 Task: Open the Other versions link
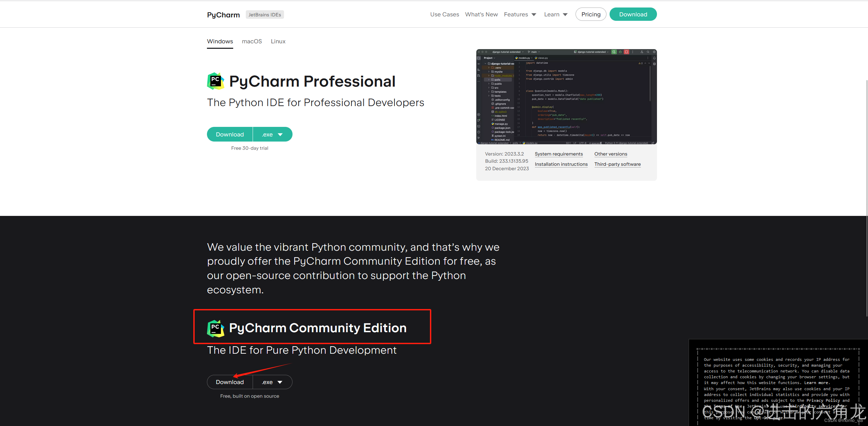[610, 154]
